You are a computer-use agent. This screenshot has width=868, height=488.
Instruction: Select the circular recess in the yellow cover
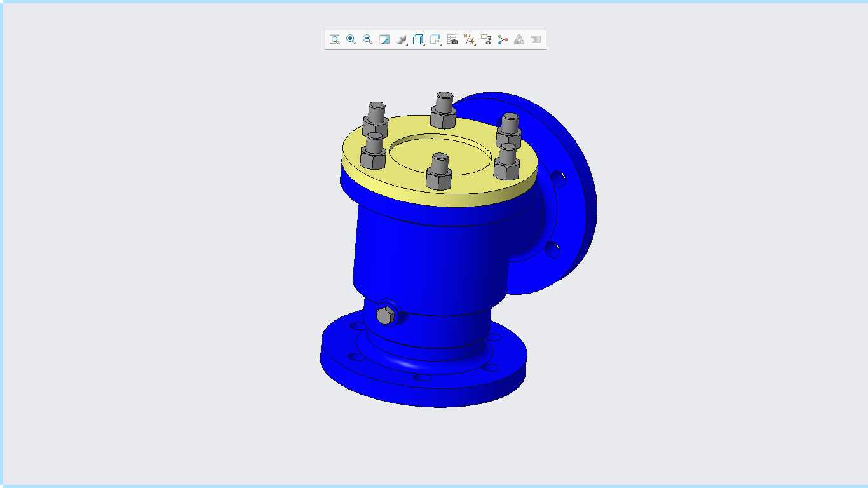[440, 153]
